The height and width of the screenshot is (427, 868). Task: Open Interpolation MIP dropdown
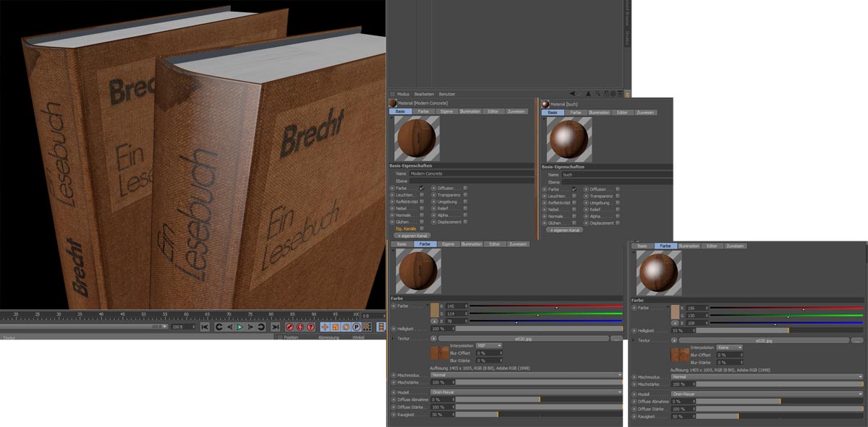coord(489,345)
